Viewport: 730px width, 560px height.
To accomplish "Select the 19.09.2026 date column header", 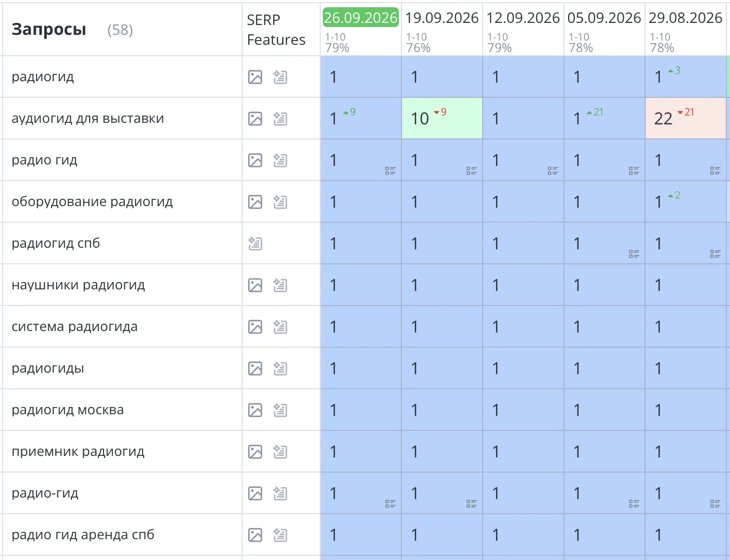I will pos(442,18).
